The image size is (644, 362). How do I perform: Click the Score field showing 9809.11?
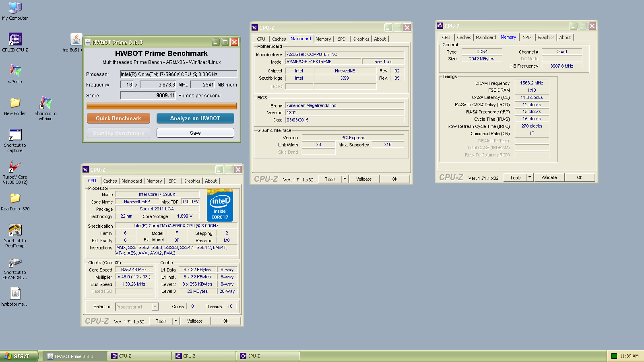[x=148, y=95]
